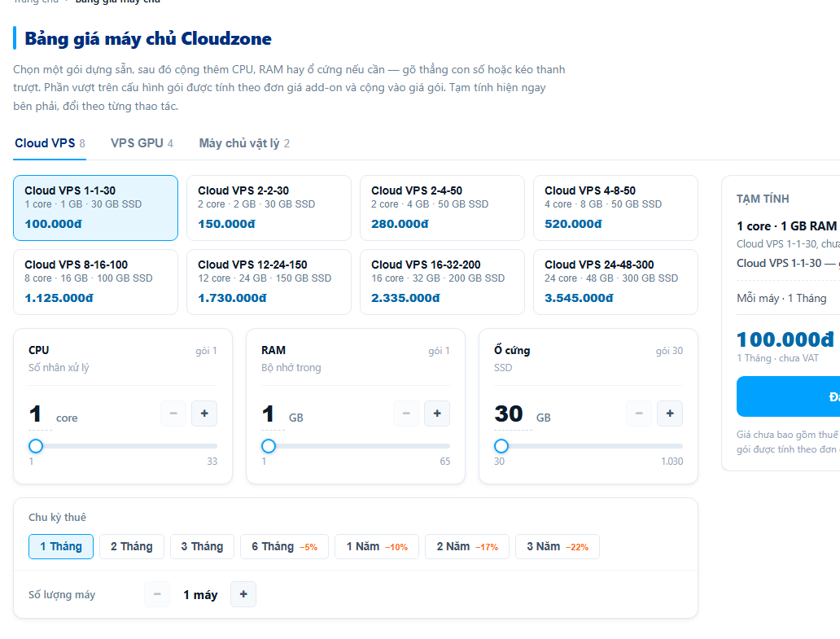Increase Số lượng máy with plus
This screenshot has width=840, height=639.
(243, 594)
